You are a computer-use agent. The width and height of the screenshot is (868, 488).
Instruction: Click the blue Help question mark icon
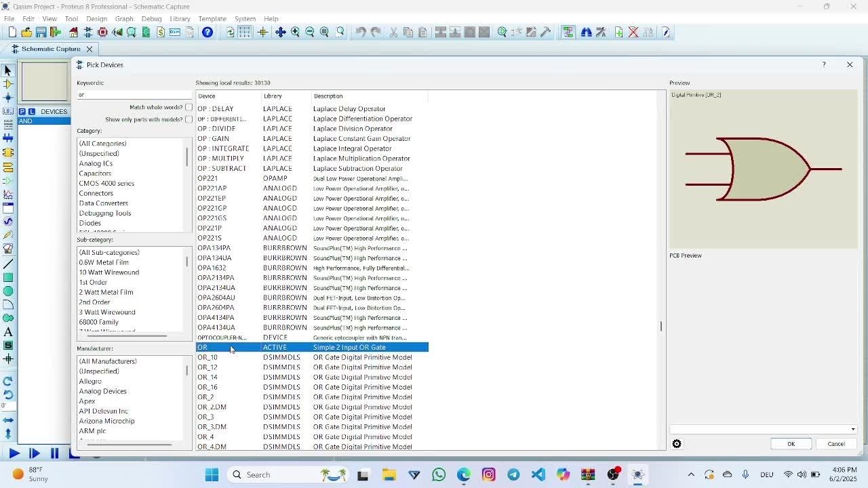click(208, 32)
